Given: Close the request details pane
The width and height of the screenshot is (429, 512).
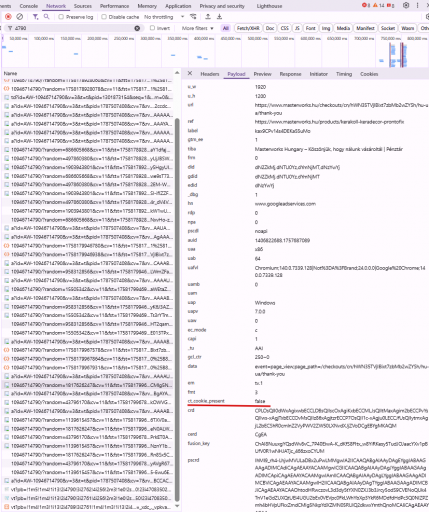Looking at the screenshot, I should pos(190,73).
